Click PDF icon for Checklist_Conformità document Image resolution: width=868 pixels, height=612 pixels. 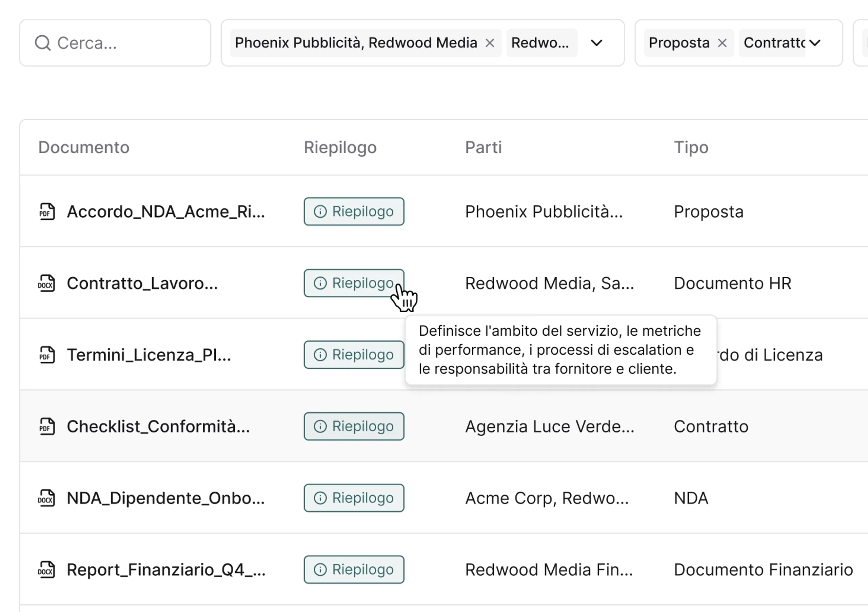[x=47, y=427]
